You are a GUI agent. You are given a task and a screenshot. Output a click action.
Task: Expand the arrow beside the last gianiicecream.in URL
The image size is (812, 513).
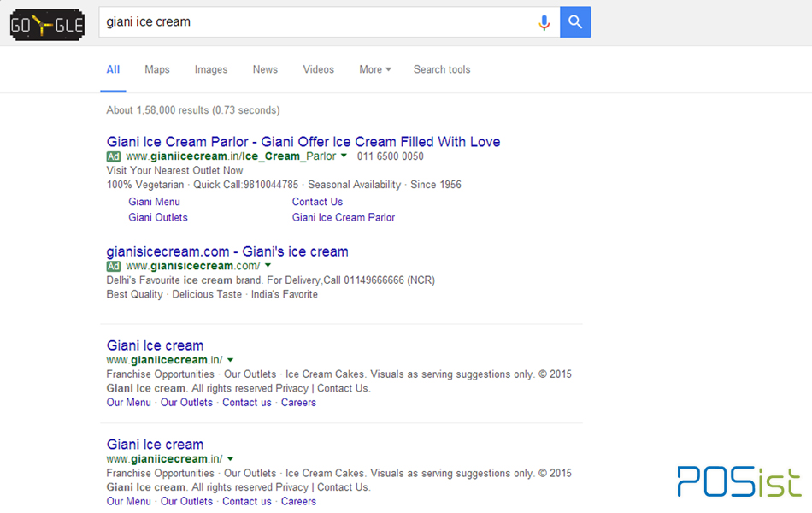pos(231,458)
